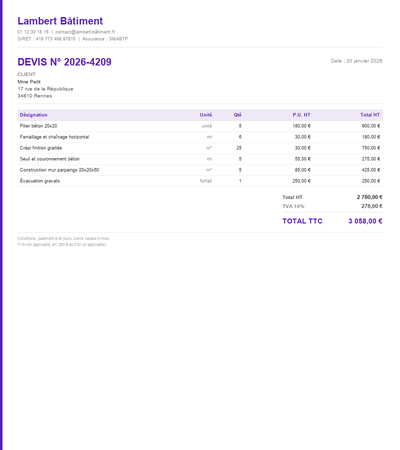Click the DEVIS N° 2026-4209 heading
400x450 pixels.
[64, 62]
